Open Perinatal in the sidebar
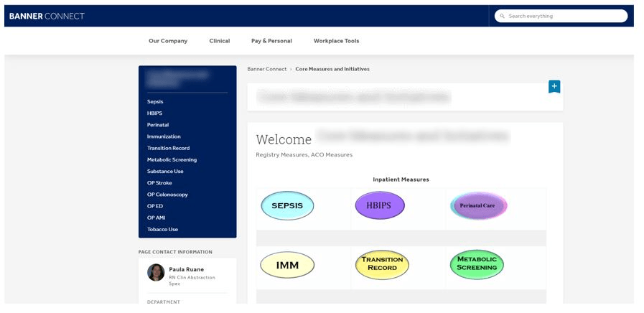The width and height of the screenshot is (644, 313). pyautogui.click(x=158, y=124)
